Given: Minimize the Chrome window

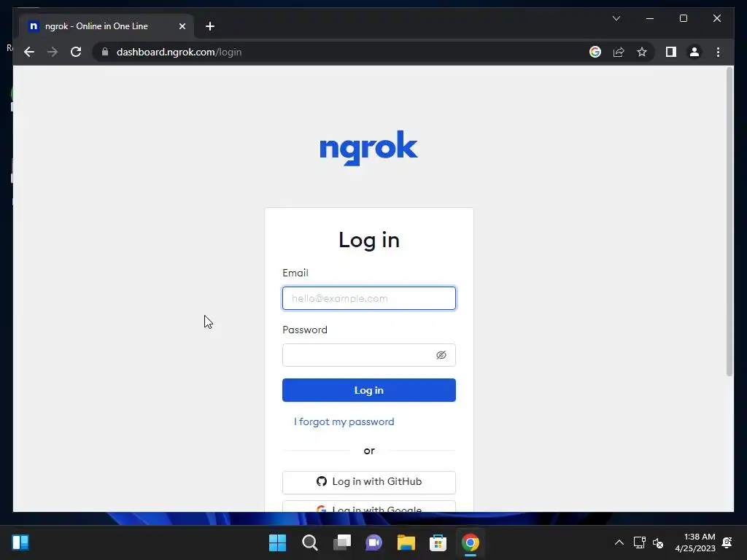Looking at the screenshot, I should (x=650, y=18).
